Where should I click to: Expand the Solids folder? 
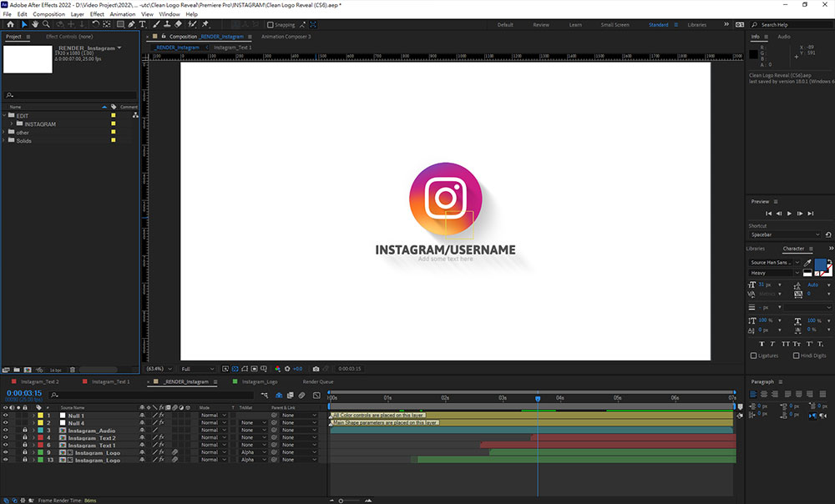point(4,140)
